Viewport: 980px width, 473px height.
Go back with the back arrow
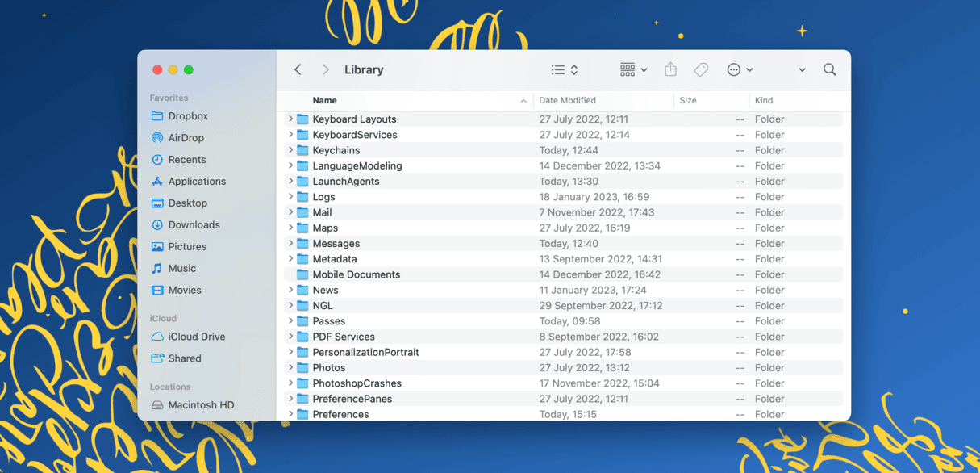298,70
